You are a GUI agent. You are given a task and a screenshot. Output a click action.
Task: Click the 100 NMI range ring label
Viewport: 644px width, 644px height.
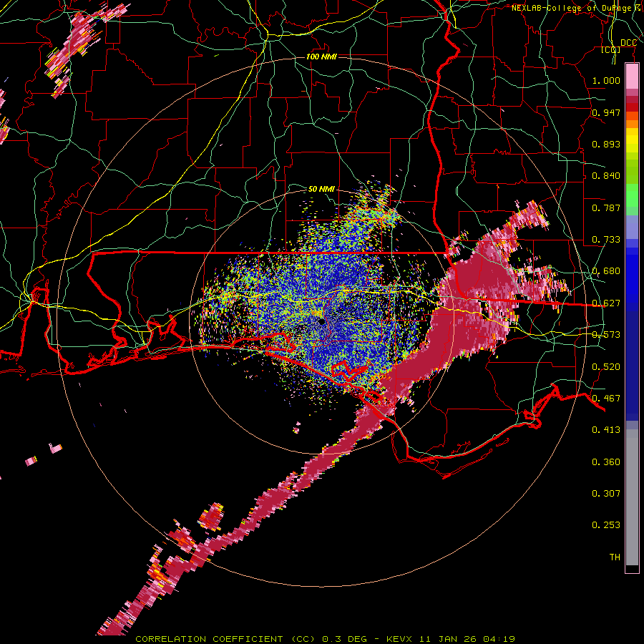[x=321, y=57]
